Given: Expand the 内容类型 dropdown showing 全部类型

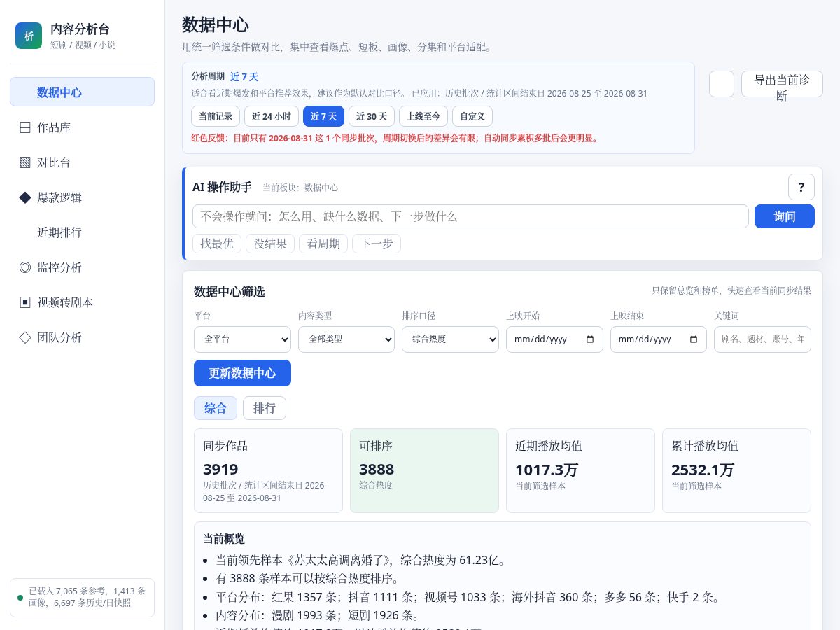Looking at the screenshot, I should [x=346, y=339].
